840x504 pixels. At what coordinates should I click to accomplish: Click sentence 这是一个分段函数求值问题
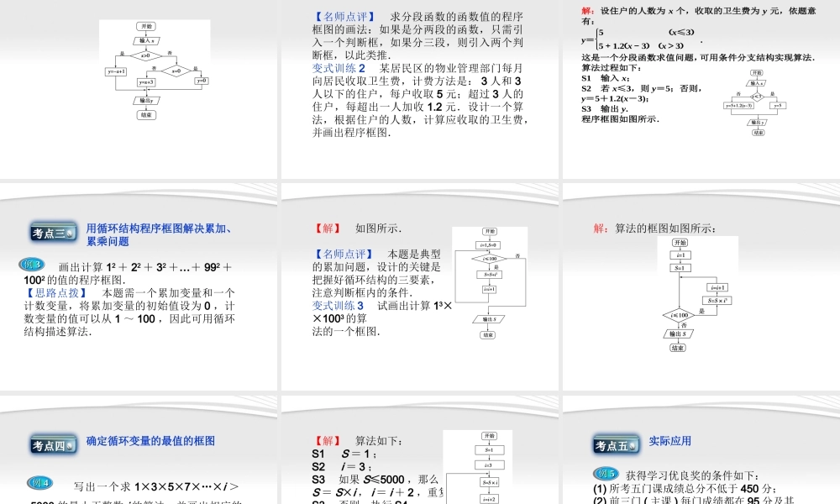point(698,57)
